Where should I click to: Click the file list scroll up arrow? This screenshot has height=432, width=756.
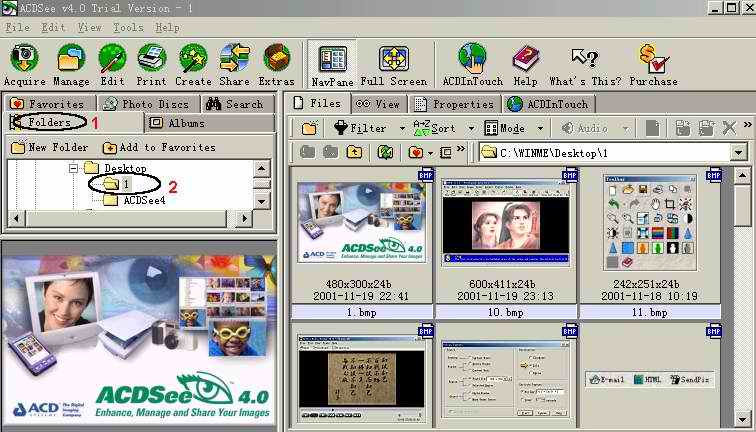[x=743, y=175]
